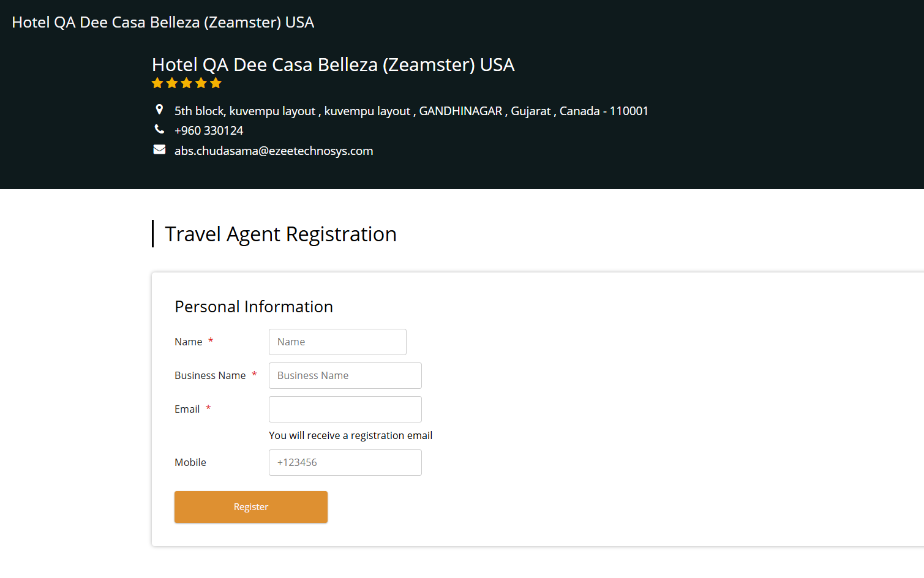The image size is (924, 578).
Task: Click the Travel Agent Registration heading
Action: (280, 234)
